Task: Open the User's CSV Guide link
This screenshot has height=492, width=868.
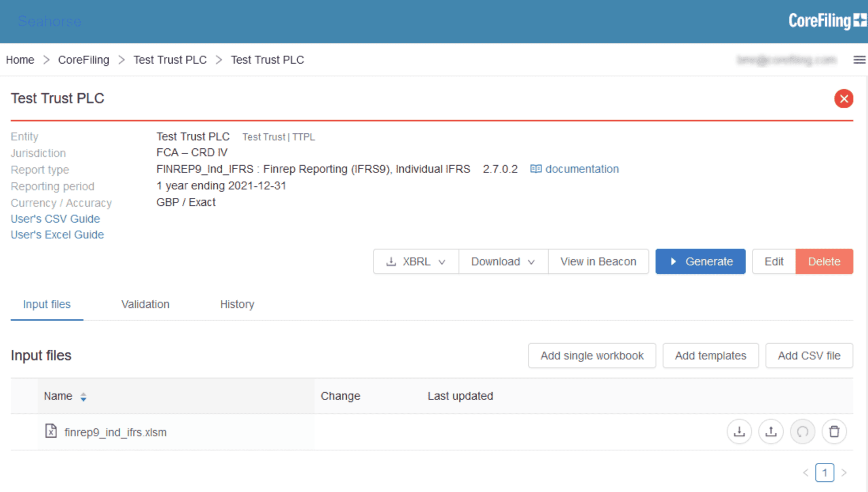Action: click(55, 219)
